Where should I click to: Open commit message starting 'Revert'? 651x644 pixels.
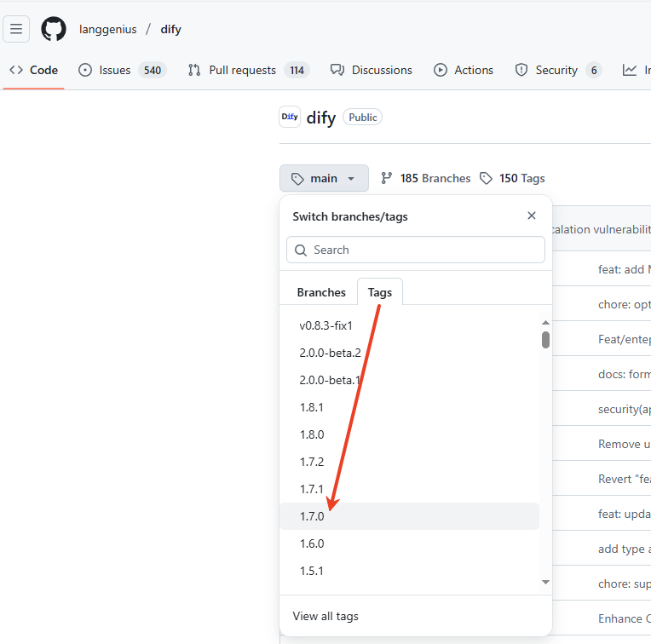[624, 479]
